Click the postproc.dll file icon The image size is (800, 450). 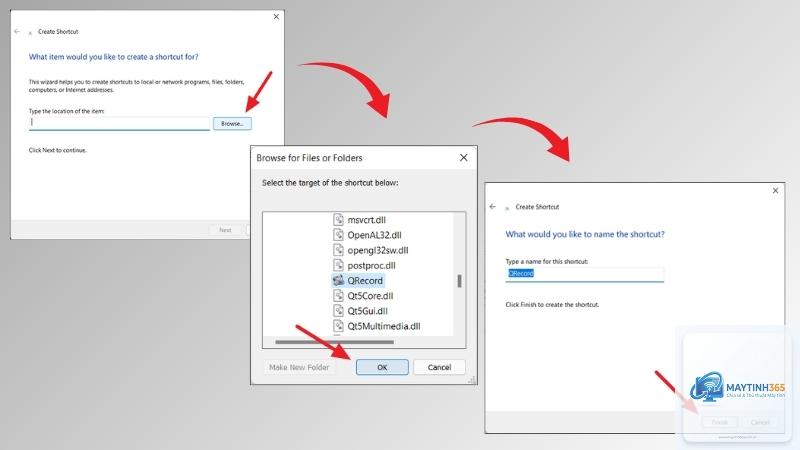pos(338,265)
